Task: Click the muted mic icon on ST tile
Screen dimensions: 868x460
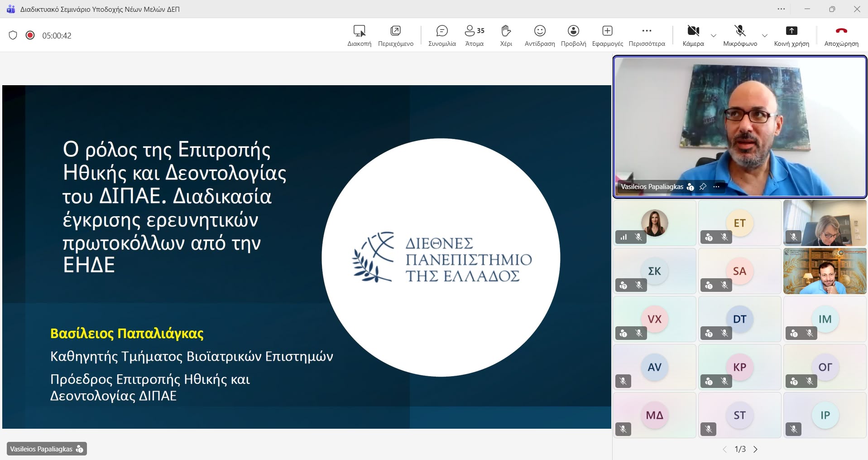Action: click(709, 429)
